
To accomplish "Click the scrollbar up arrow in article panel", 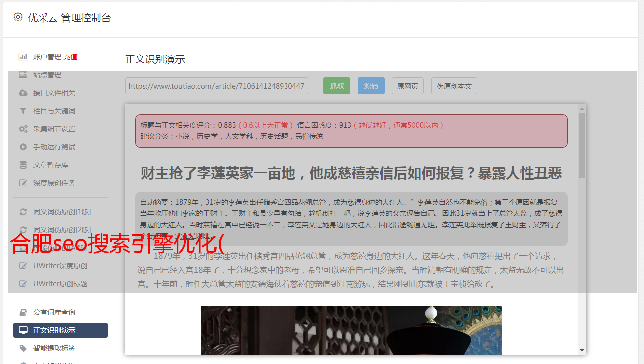I will tap(582, 108).
